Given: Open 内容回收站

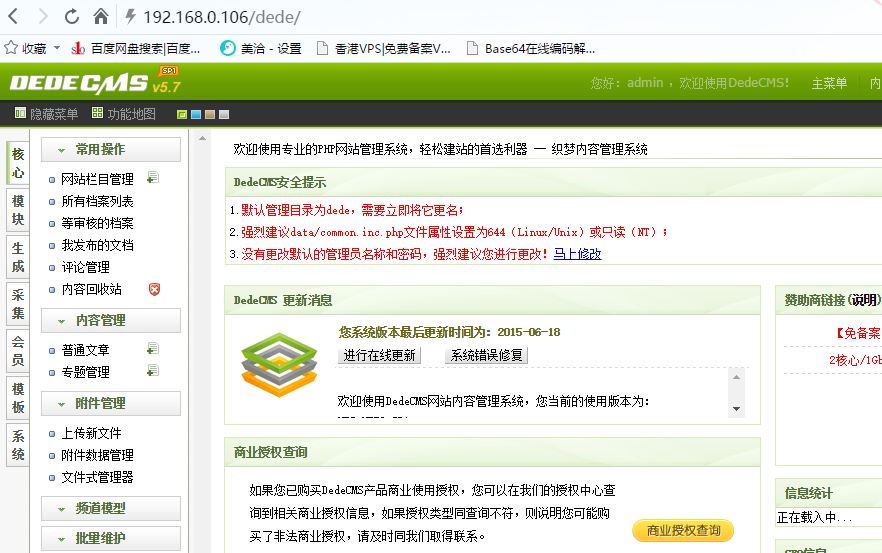Looking at the screenshot, I should [91, 289].
